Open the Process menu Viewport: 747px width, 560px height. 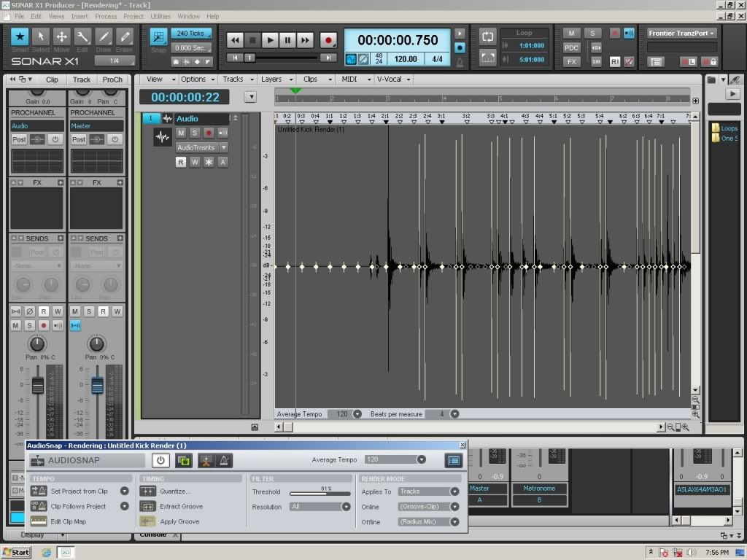pos(106,16)
